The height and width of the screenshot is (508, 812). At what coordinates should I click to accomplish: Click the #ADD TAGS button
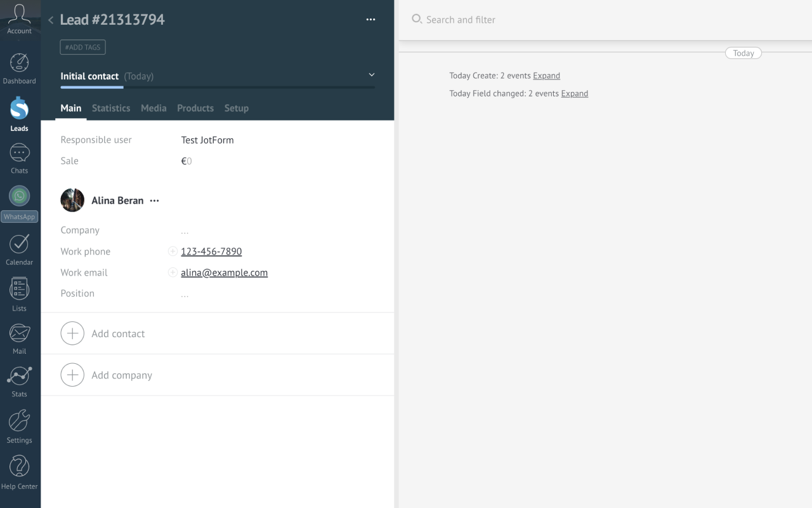[82, 46]
